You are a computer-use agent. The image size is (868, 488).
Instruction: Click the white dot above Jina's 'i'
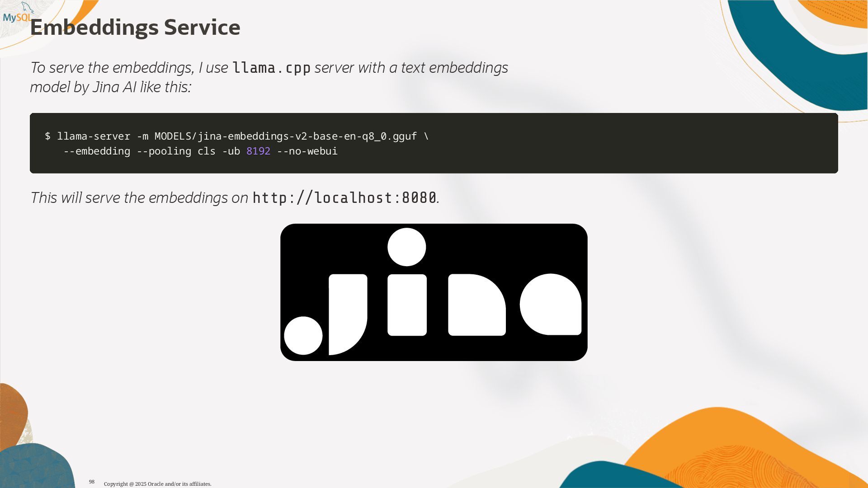click(406, 247)
